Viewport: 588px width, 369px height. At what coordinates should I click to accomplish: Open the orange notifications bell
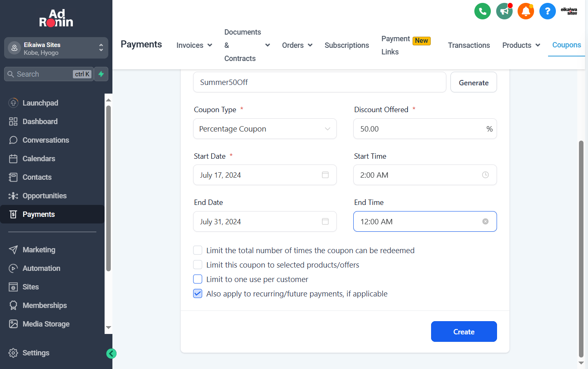point(526,11)
